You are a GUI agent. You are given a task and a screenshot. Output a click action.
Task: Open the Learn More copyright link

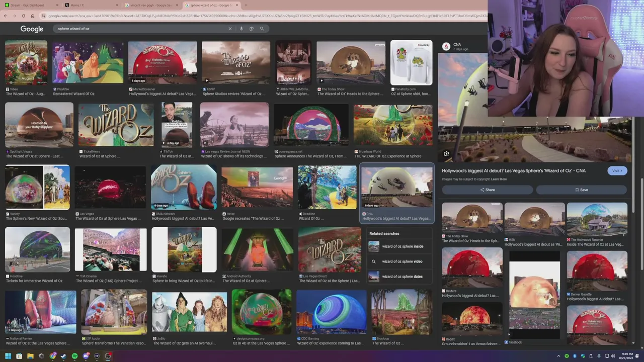pyautogui.click(x=499, y=179)
